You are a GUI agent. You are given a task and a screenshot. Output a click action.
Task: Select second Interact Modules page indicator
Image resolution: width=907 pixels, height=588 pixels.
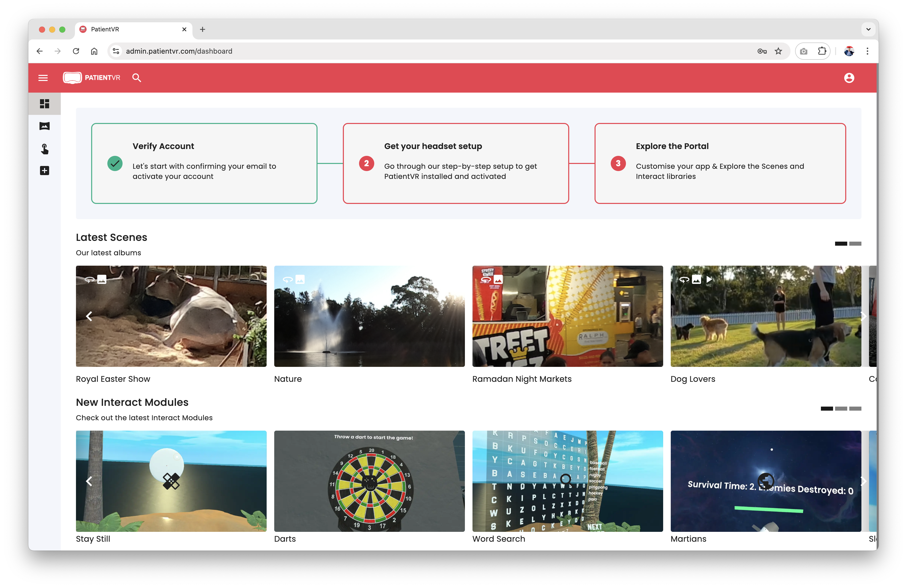coord(841,409)
